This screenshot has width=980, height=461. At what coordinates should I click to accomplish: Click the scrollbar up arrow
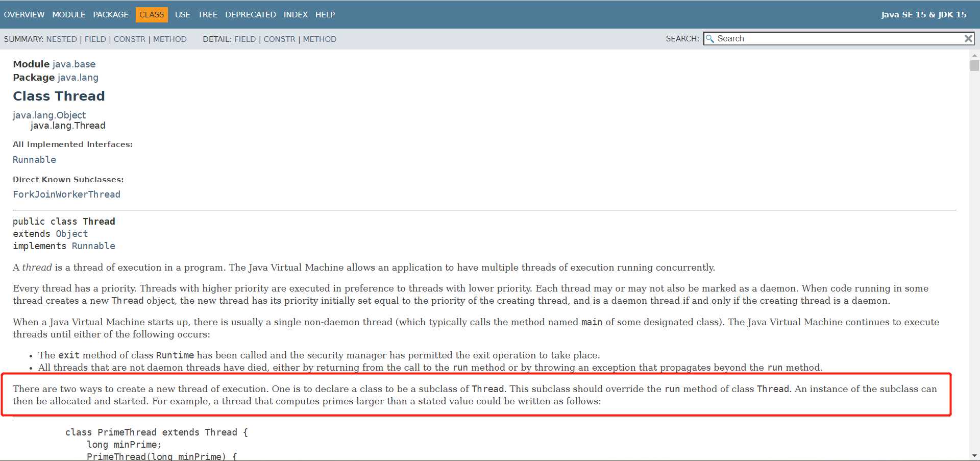click(974, 55)
